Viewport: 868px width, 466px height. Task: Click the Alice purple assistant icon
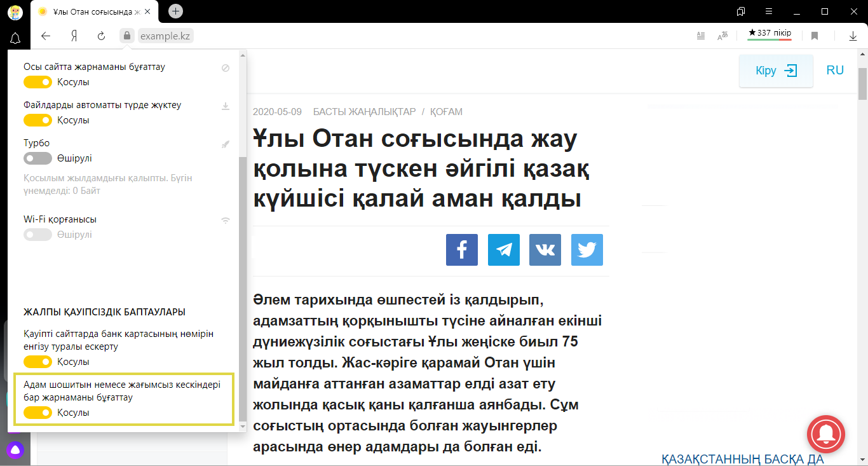[15, 450]
